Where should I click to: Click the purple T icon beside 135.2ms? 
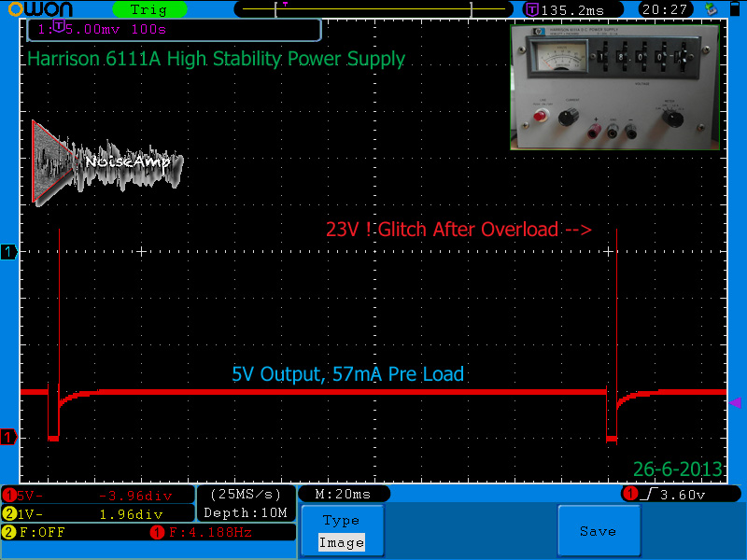click(531, 9)
